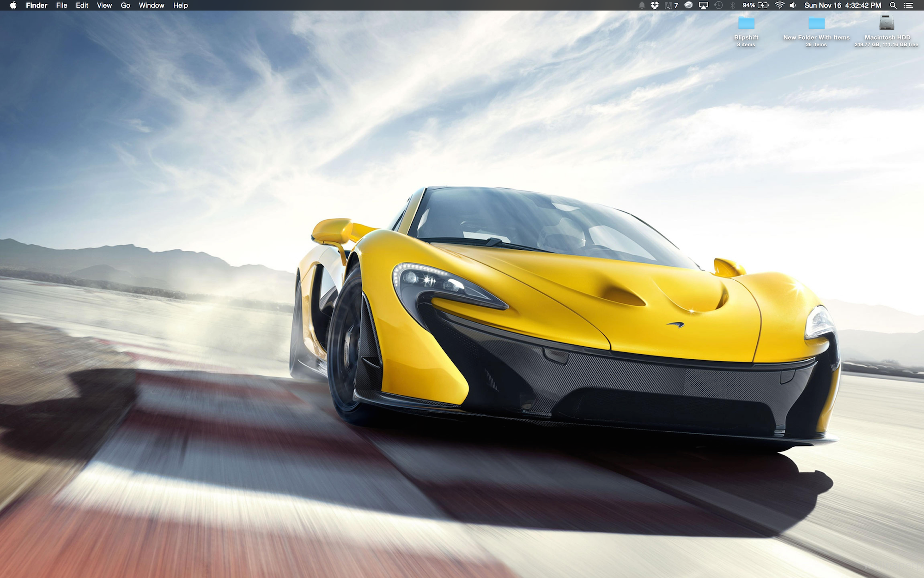The image size is (924, 578).
Task: Click the swirl icon next to Adobe icon
Action: tap(688, 6)
